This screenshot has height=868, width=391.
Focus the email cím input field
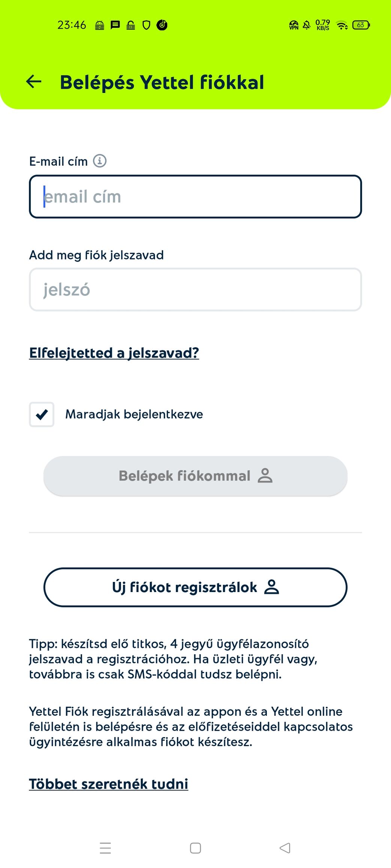point(195,196)
